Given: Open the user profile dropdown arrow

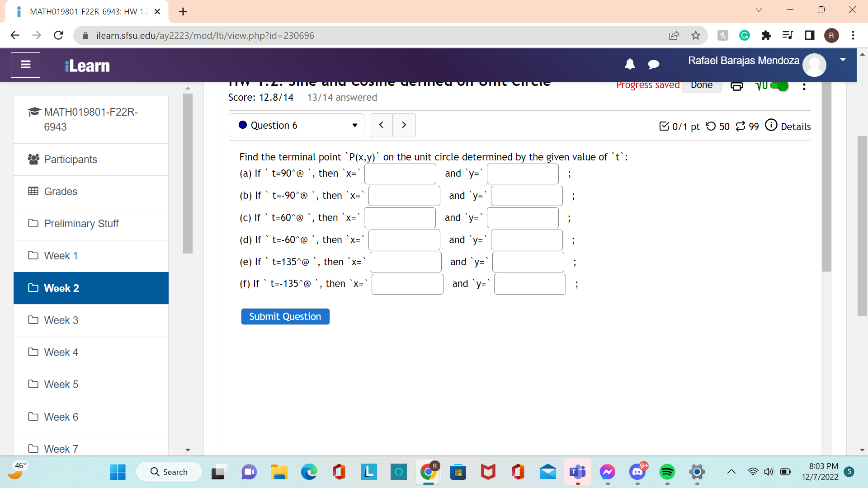Looking at the screenshot, I should (842, 59).
